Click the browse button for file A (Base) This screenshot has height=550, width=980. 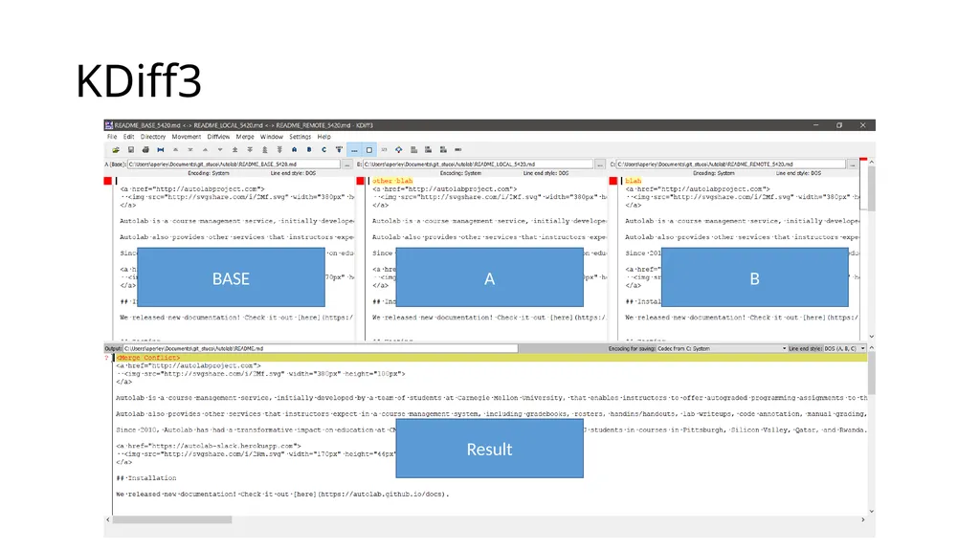tap(347, 165)
